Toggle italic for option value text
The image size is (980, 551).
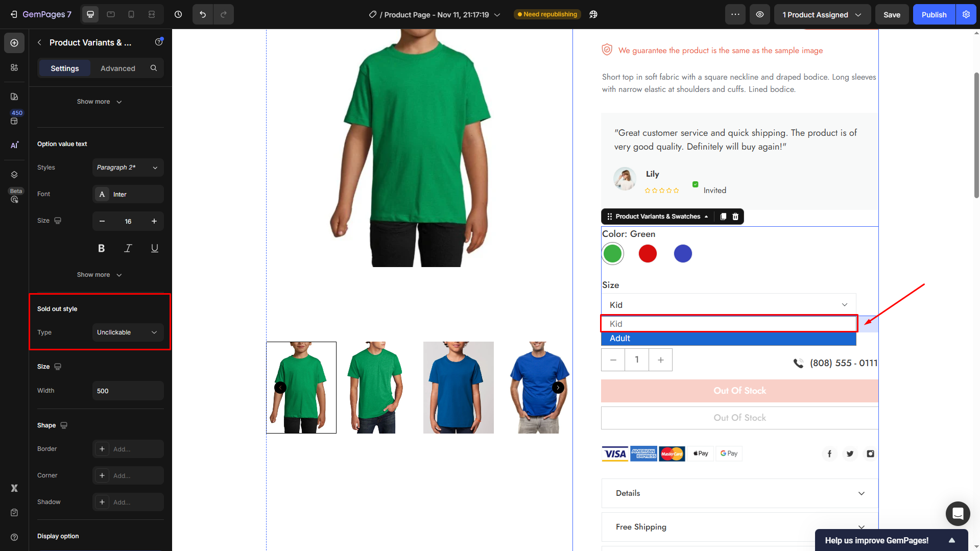pyautogui.click(x=128, y=248)
